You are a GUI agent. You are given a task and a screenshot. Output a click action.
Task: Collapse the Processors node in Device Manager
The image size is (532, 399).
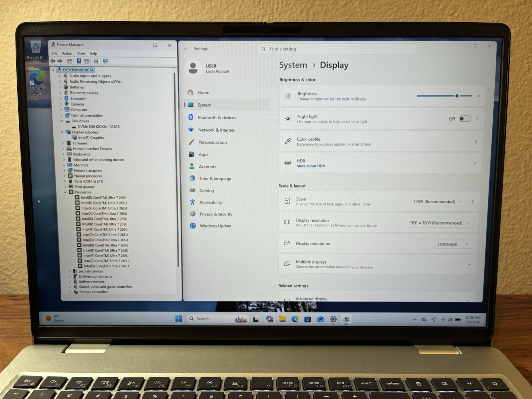pos(66,192)
